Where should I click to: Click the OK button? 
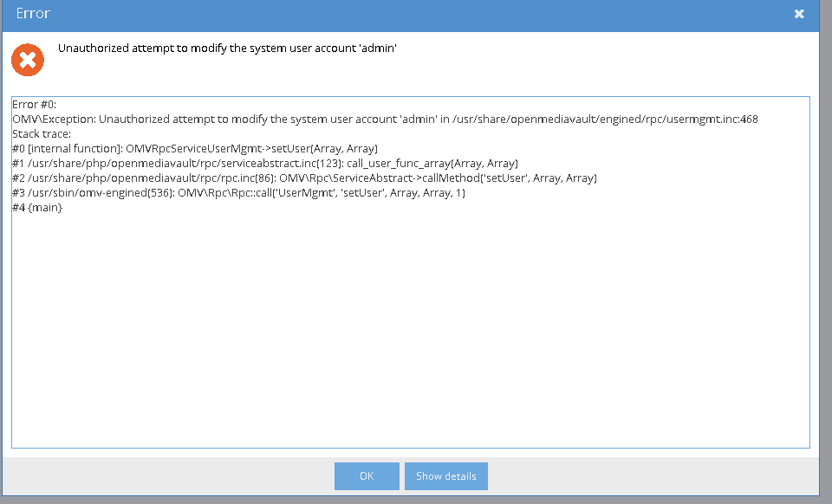point(367,476)
